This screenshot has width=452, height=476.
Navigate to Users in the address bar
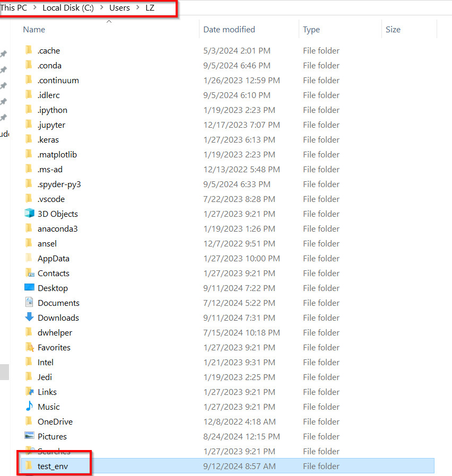point(119,7)
